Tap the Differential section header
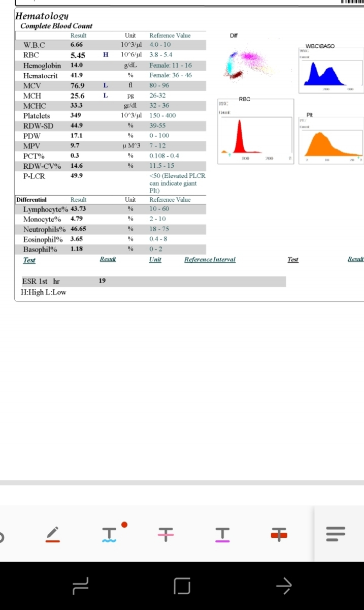 (x=31, y=200)
